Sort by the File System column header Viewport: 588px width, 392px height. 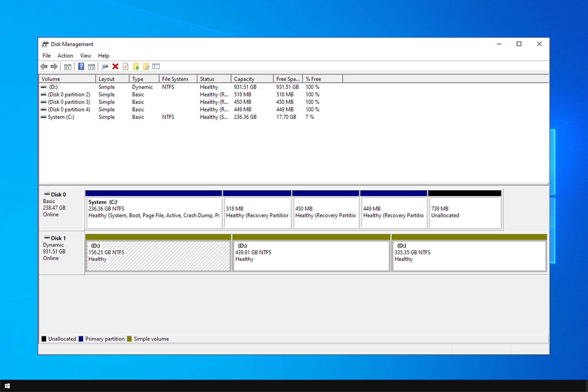pos(178,79)
